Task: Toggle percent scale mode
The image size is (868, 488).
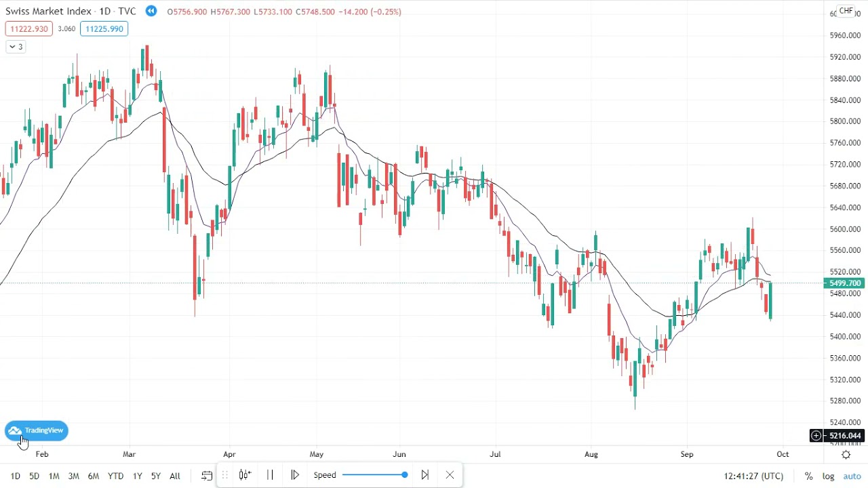Action: pyautogui.click(x=809, y=476)
